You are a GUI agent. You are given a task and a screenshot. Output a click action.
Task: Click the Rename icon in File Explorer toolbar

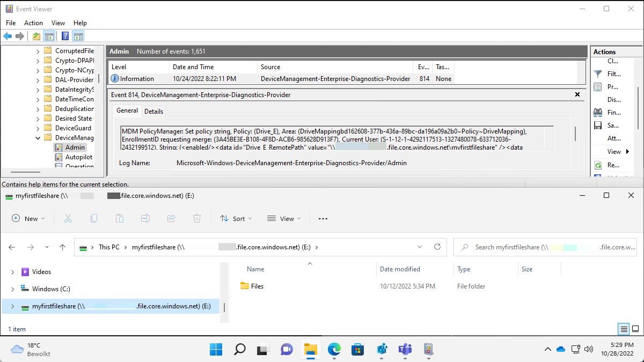click(145, 218)
